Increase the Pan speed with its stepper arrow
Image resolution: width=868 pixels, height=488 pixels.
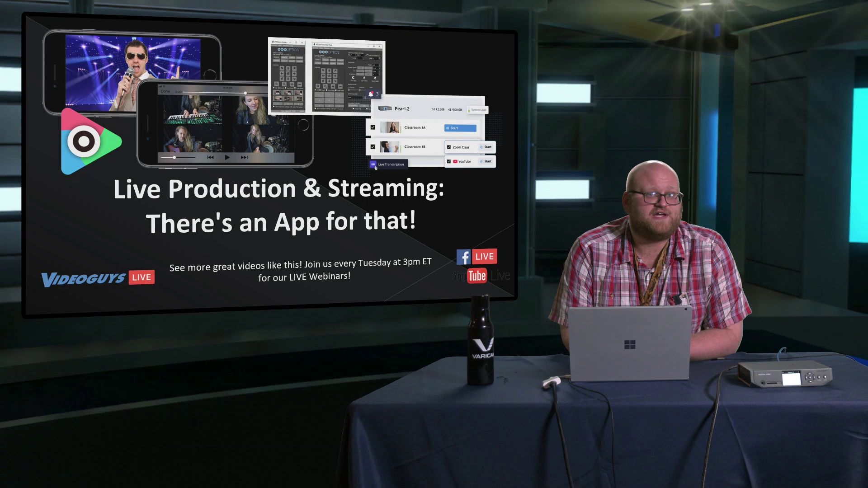(x=356, y=55)
